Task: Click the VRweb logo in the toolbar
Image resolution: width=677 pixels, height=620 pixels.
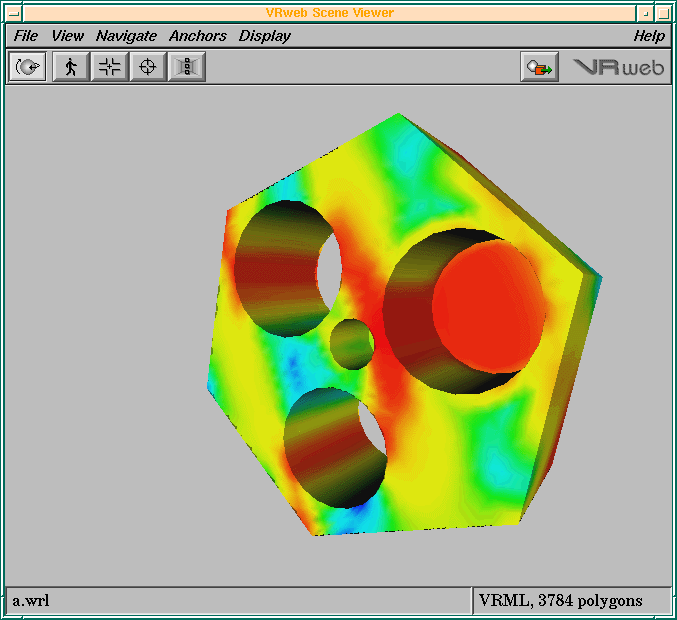Action: pyautogui.click(x=618, y=67)
